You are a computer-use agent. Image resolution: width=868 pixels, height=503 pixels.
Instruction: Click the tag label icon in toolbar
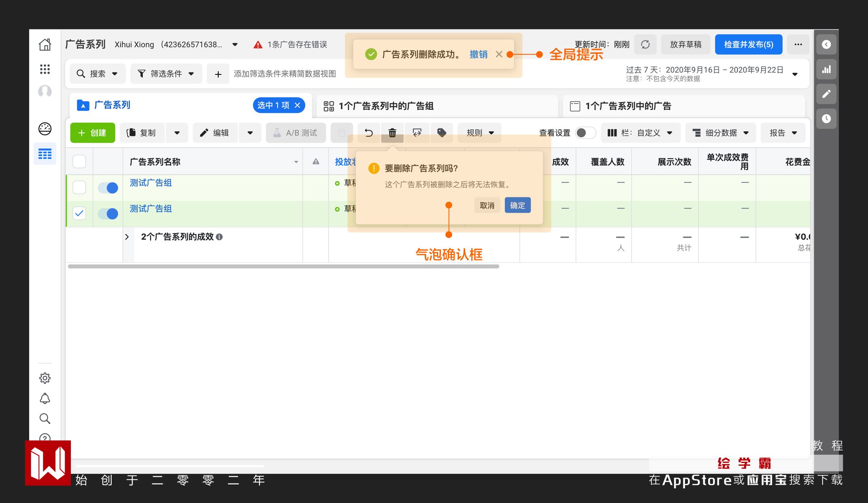coord(442,133)
